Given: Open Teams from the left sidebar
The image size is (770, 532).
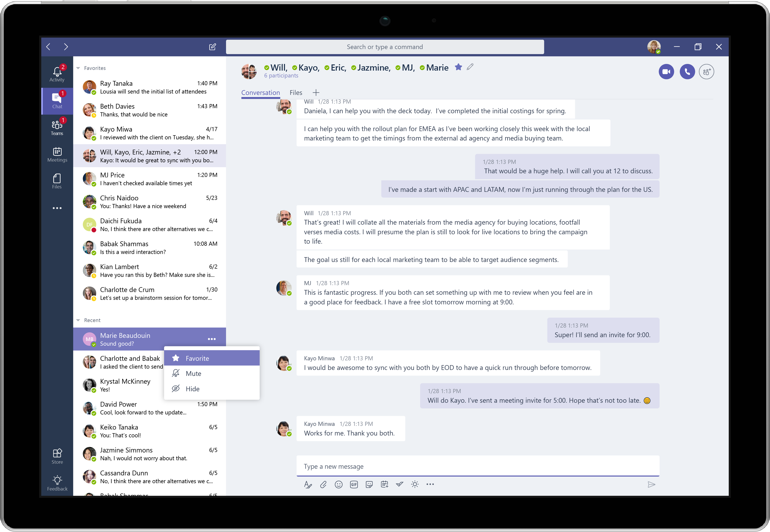Looking at the screenshot, I should (x=57, y=127).
